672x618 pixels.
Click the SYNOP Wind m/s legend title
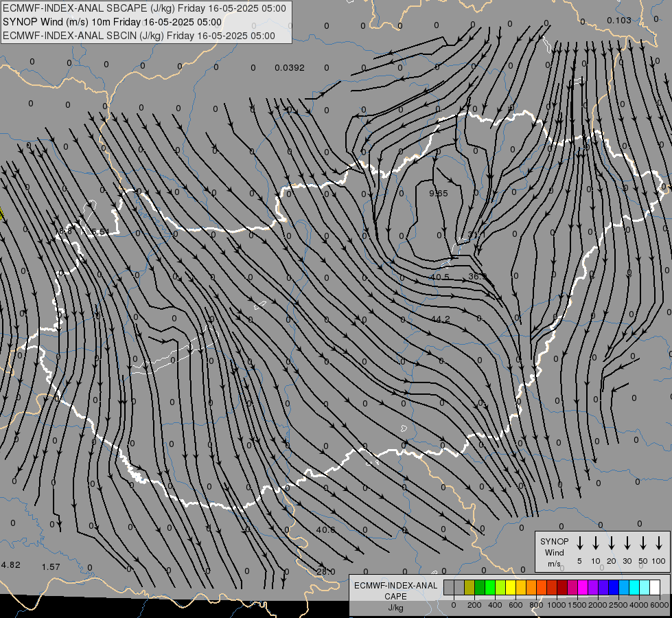[x=554, y=552]
